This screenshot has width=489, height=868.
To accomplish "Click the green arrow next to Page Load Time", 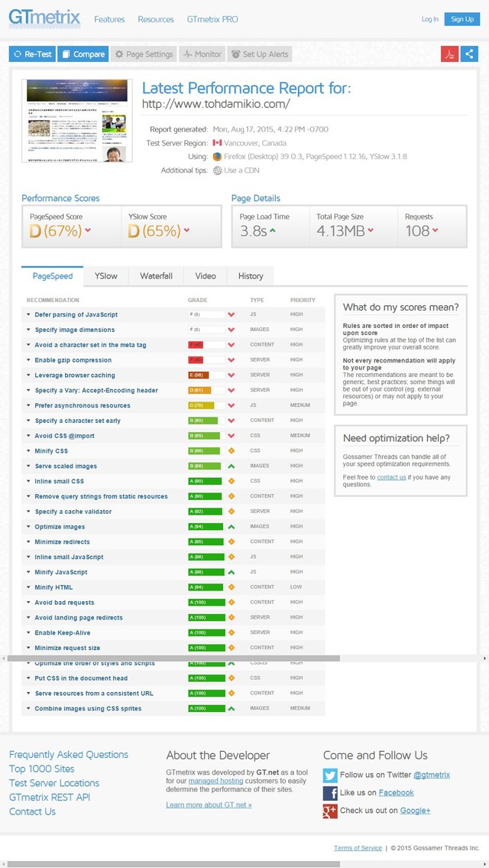I will click(x=273, y=230).
